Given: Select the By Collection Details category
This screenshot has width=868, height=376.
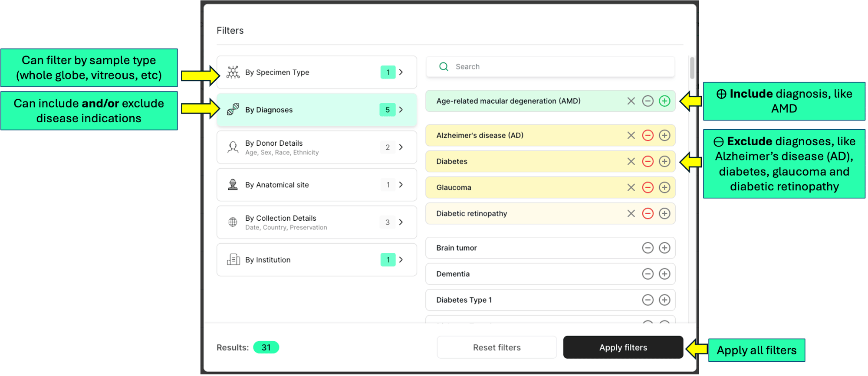Looking at the screenshot, I should [317, 222].
